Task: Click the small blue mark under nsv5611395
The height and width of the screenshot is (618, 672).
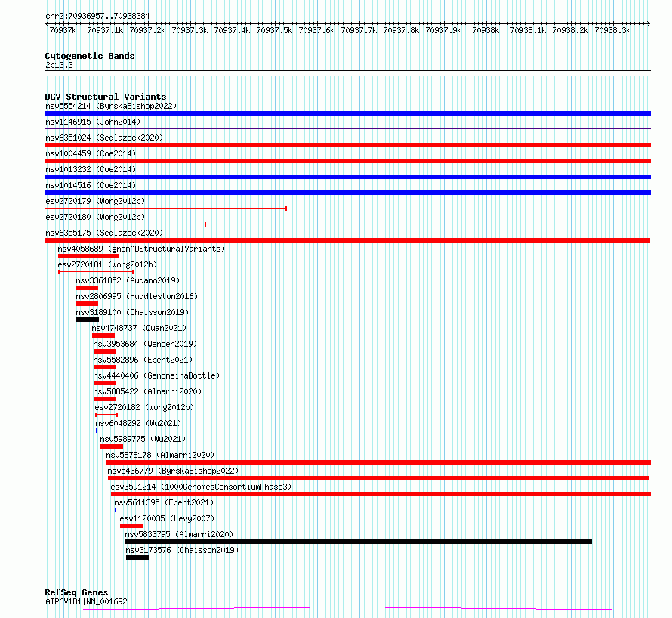Action: click(116, 510)
